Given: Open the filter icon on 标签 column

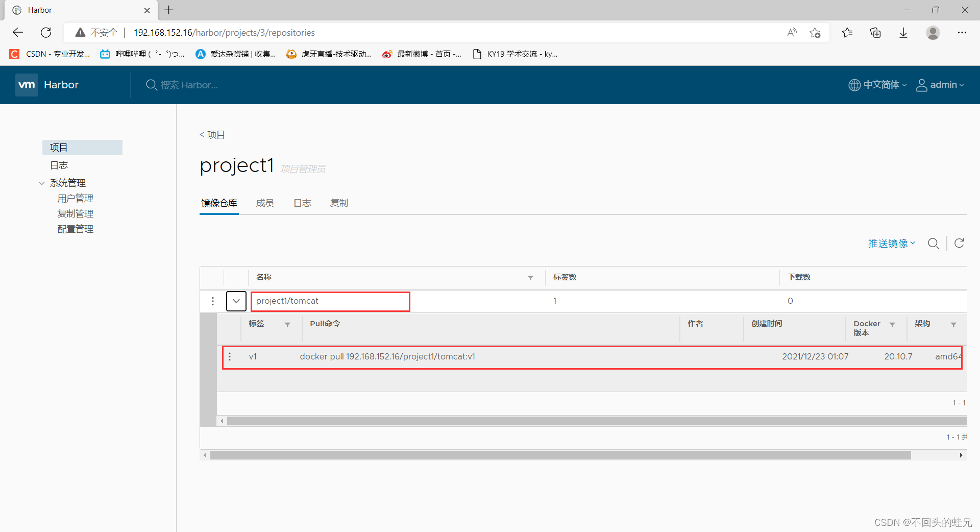Looking at the screenshot, I should (x=287, y=325).
